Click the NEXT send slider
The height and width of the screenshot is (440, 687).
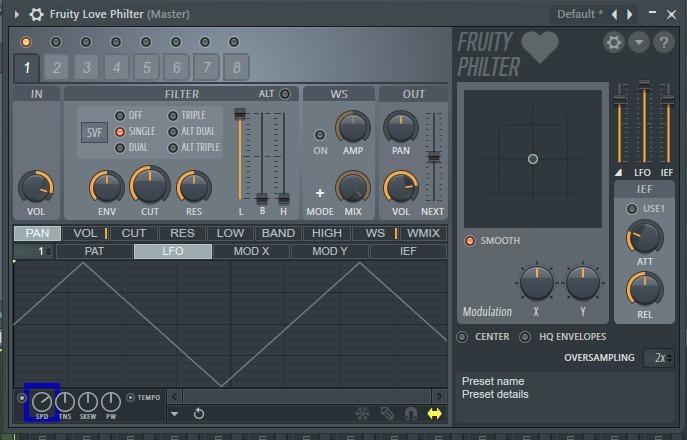434,157
